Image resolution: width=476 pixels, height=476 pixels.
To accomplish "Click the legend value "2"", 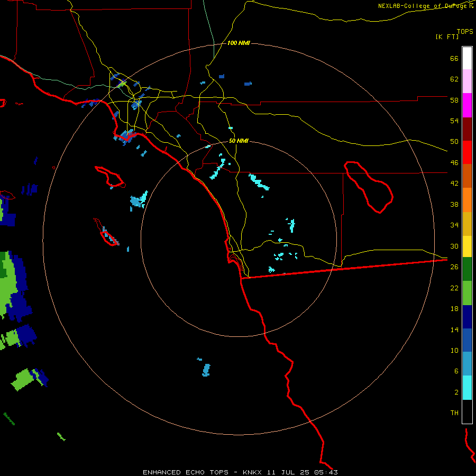I will (x=456, y=392).
